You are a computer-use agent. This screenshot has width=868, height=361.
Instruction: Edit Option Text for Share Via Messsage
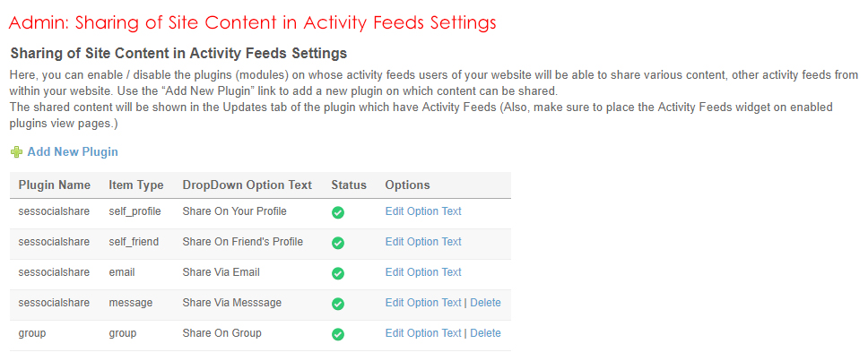[423, 303]
